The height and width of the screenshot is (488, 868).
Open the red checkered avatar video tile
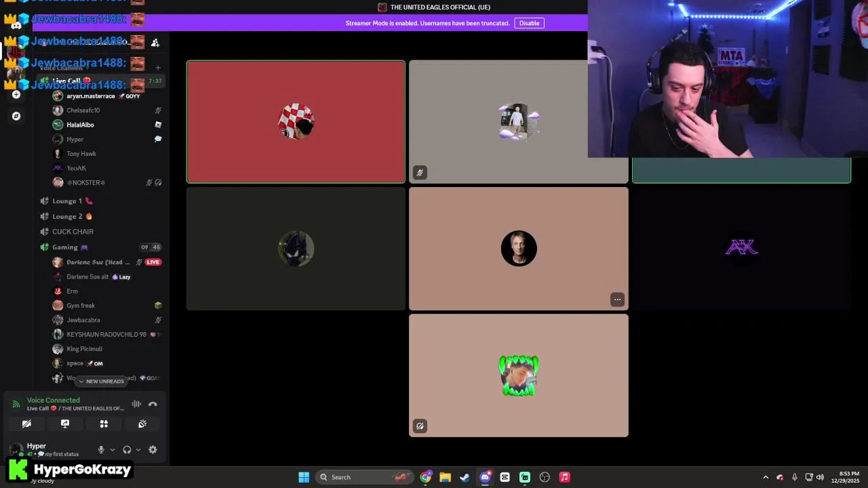[x=296, y=122]
